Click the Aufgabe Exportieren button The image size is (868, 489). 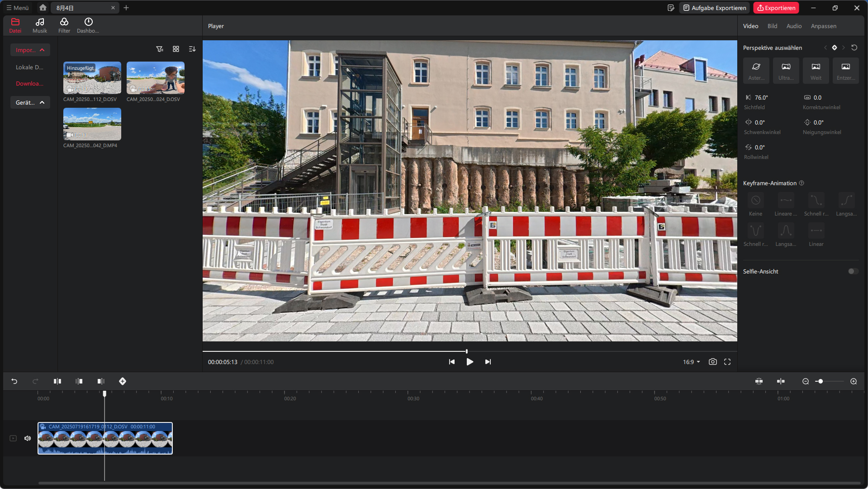(x=714, y=8)
